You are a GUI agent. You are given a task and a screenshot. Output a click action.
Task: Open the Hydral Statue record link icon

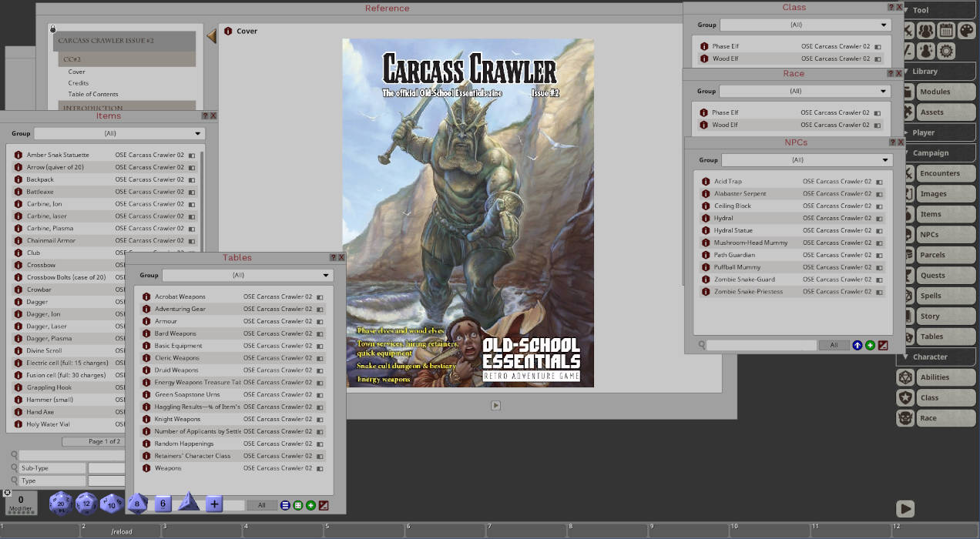coord(705,230)
